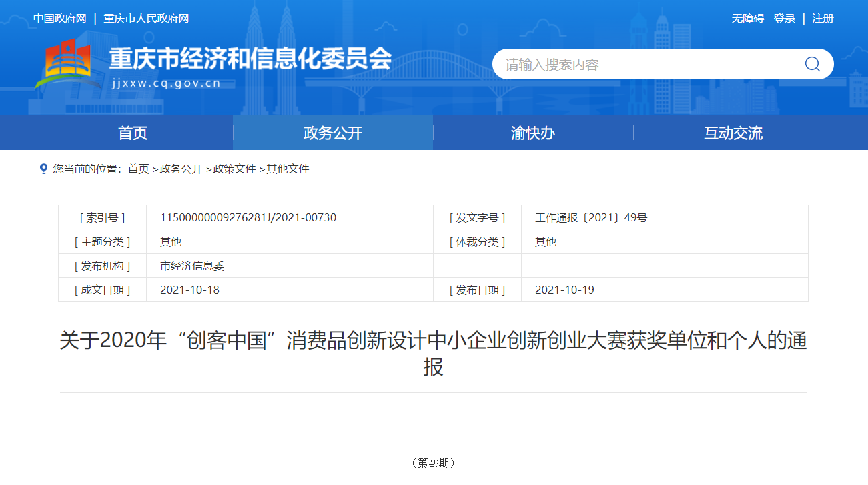Open the 首页 navigation tab
Viewport: 868px width, 485px height.
coord(133,133)
